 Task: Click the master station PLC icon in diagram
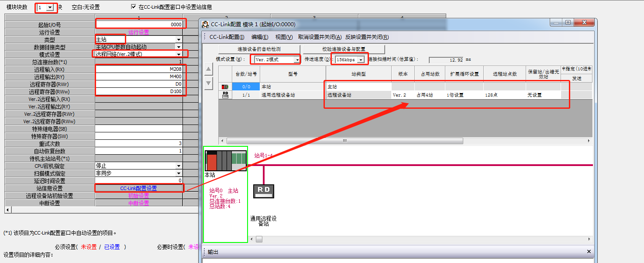225,160
